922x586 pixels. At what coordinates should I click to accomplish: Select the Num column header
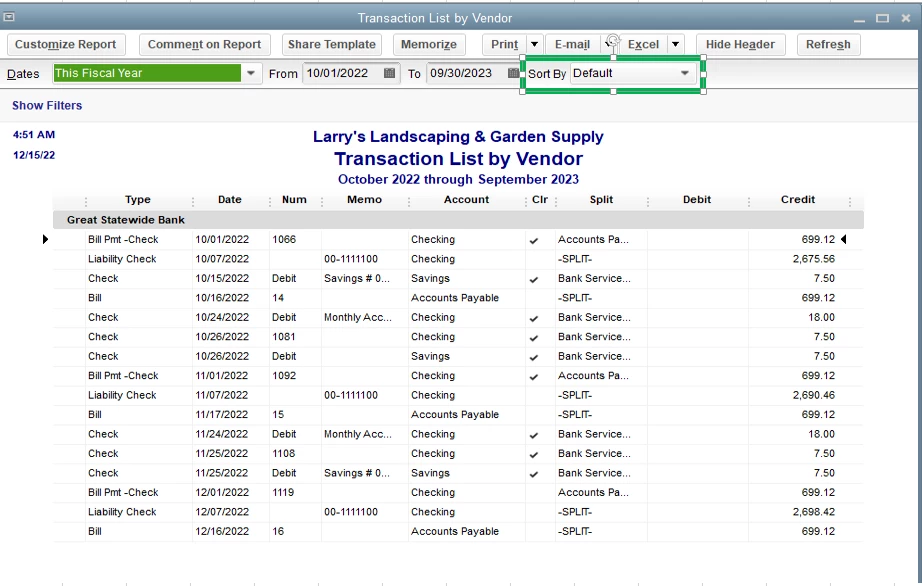294,199
